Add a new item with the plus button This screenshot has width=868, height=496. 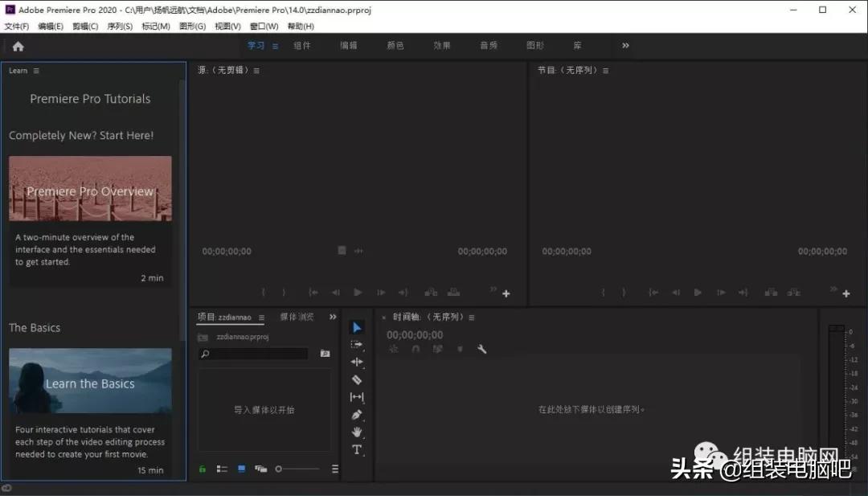(x=506, y=293)
